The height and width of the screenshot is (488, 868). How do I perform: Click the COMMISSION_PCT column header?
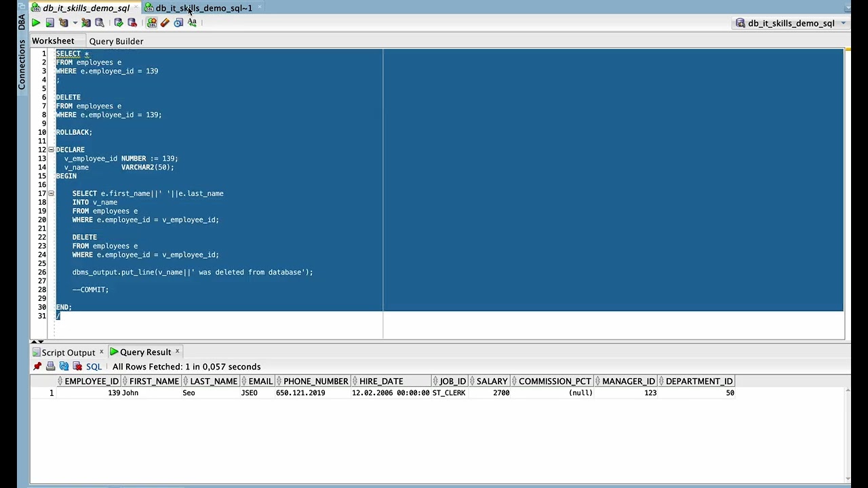pos(553,382)
